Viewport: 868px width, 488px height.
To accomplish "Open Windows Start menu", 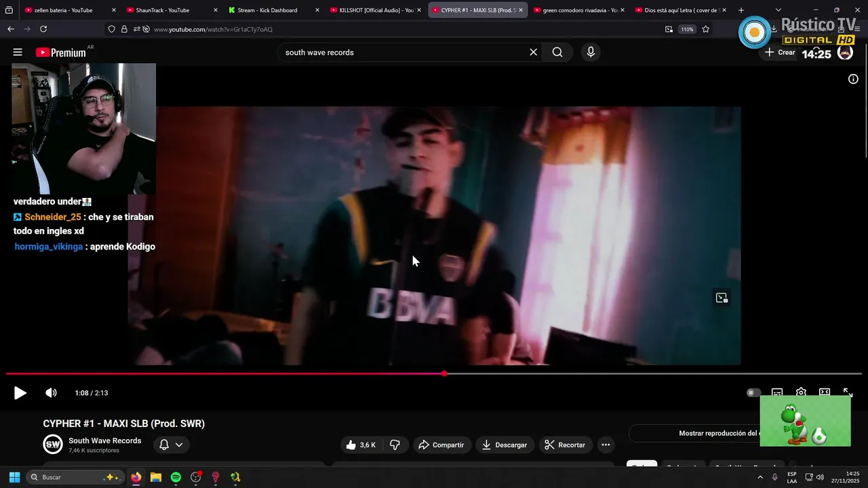I will (x=14, y=477).
